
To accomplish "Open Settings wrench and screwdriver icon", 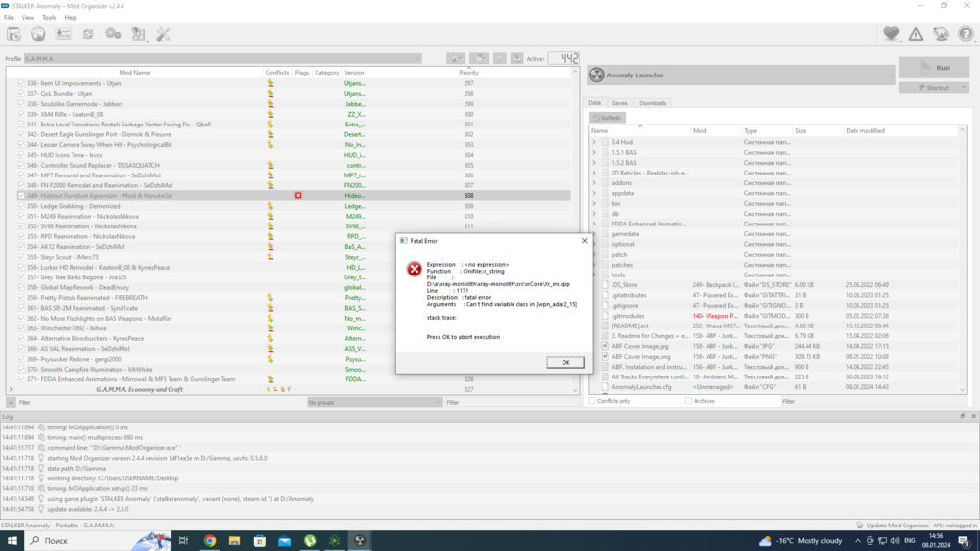I will [163, 34].
